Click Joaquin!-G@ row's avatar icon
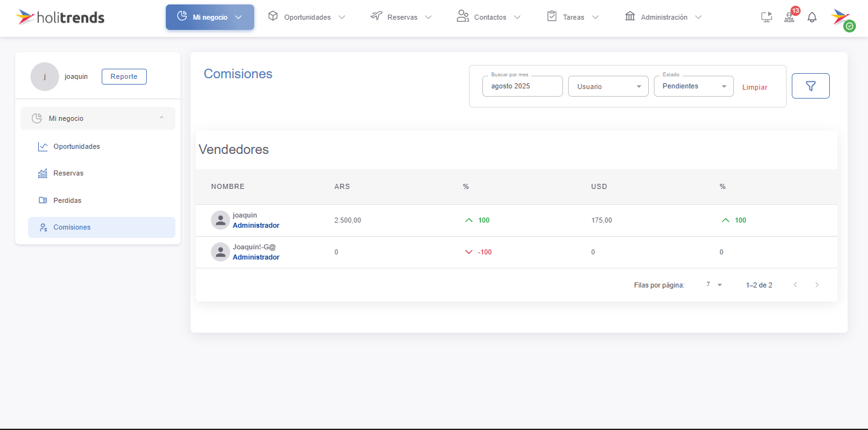This screenshot has height=430, width=868. (220, 252)
